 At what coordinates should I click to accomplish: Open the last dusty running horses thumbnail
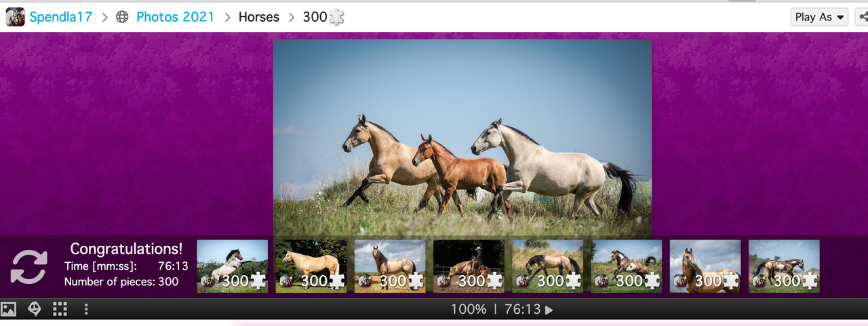[784, 266]
